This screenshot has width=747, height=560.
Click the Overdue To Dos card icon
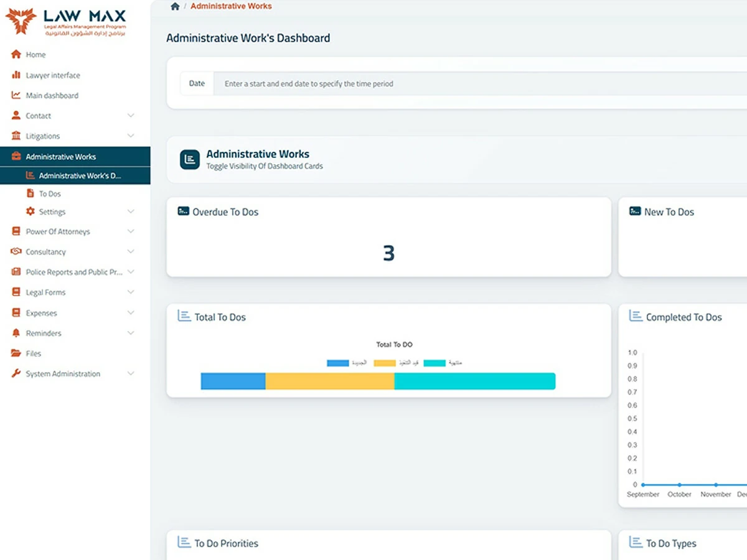tap(184, 212)
